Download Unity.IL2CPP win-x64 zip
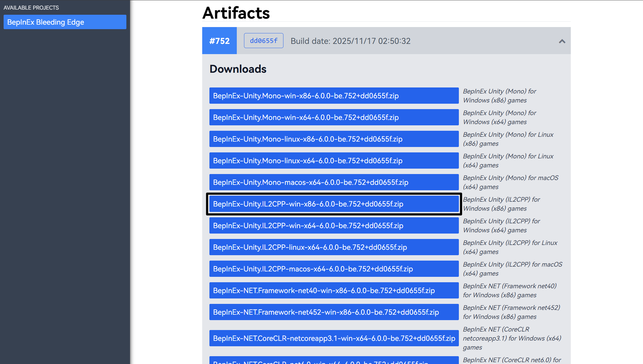 click(334, 225)
